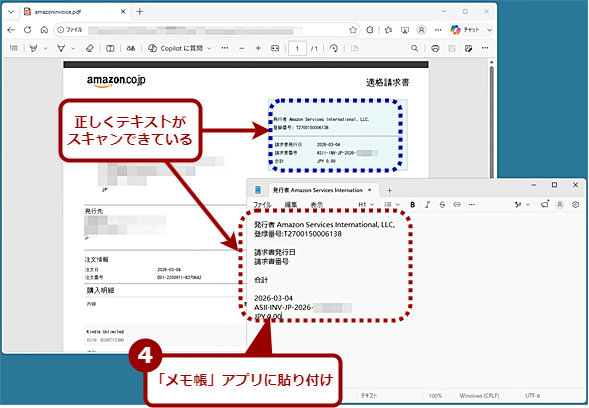589x408 pixels.
Task: Open Notepad 編集 menu
Action: (291, 204)
